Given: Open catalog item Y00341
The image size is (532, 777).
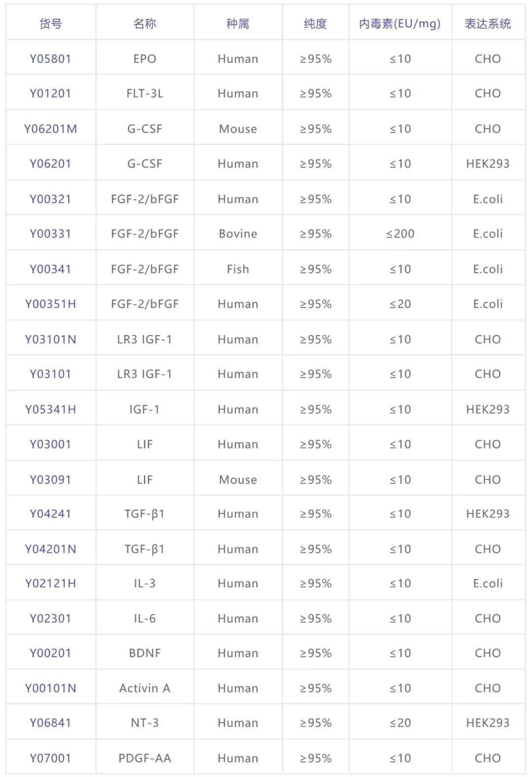Looking at the screenshot, I should click(x=50, y=269).
